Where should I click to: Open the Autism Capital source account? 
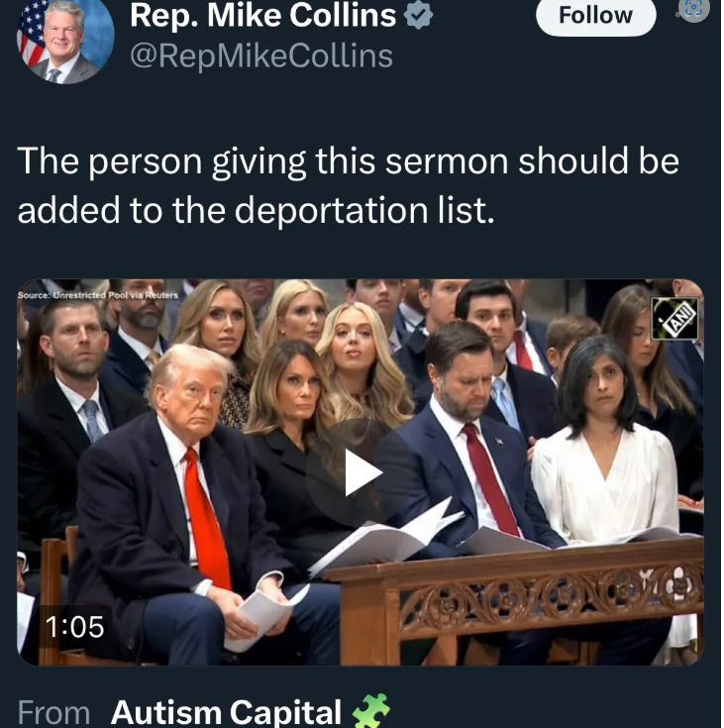[226, 712]
